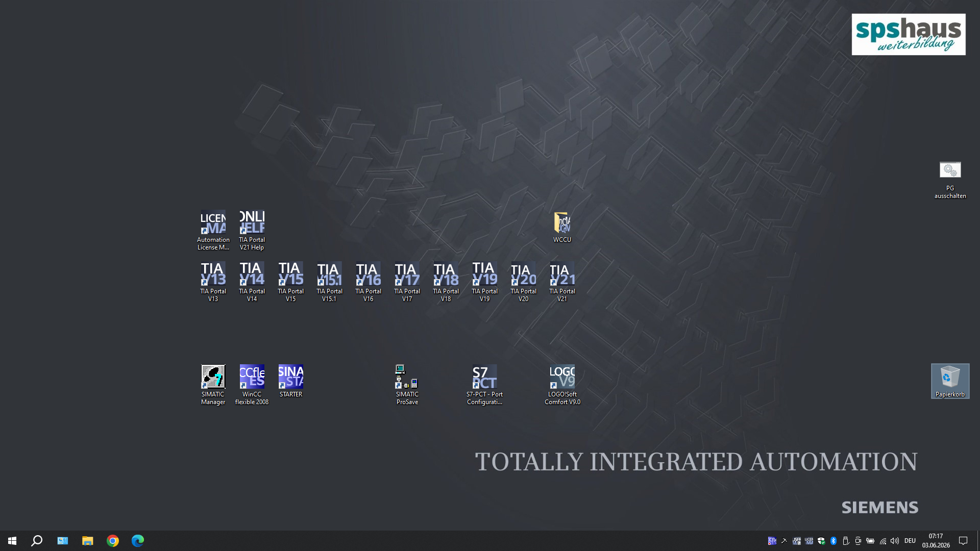Viewport: 980px width, 551px height.
Task: Launch TIA Portal V13 desktop icon
Action: click(213, 282)
